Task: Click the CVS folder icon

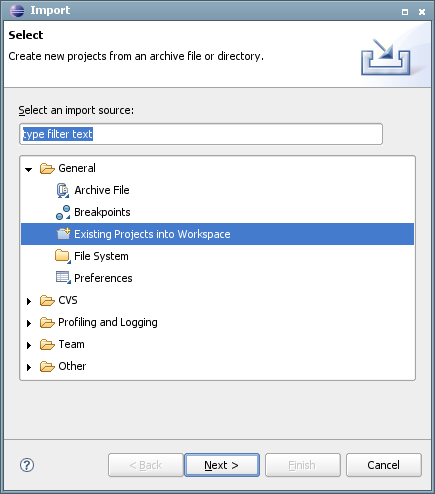Action: point(47,300)
